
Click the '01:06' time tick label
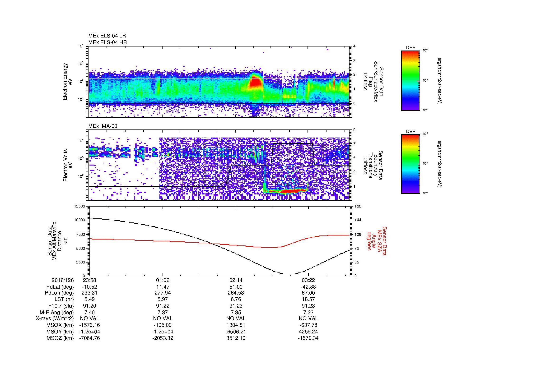pos(163,280)
